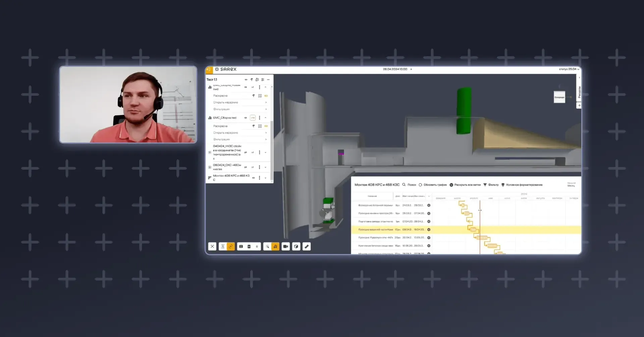Open second Открыть иерархию row under EMC_Сборка.nwd
Viewport: 644px width, 337px height.
click(240, 133)
